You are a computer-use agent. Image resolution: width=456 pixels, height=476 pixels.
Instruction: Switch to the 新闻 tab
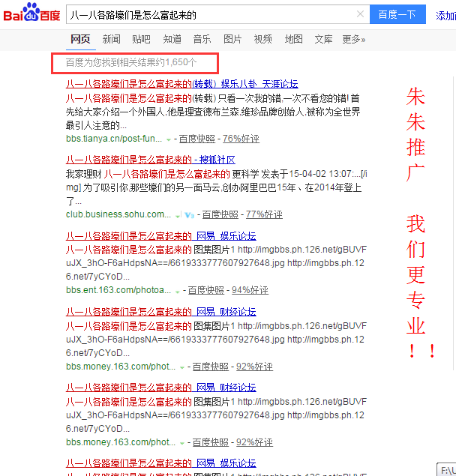tap(112, 39)
